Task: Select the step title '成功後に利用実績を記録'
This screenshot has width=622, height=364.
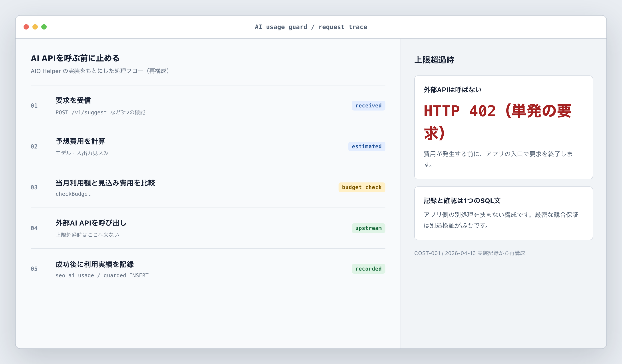Action: (95, 264)
